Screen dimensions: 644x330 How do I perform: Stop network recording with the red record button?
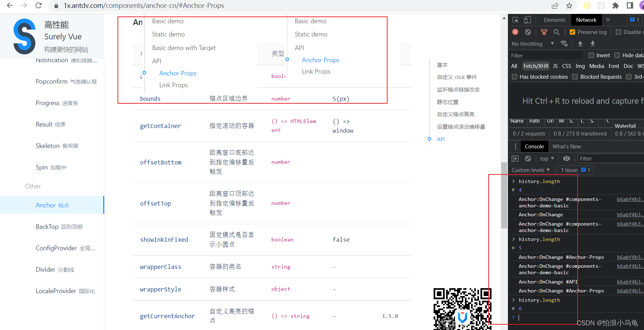(x=515, y=32)
